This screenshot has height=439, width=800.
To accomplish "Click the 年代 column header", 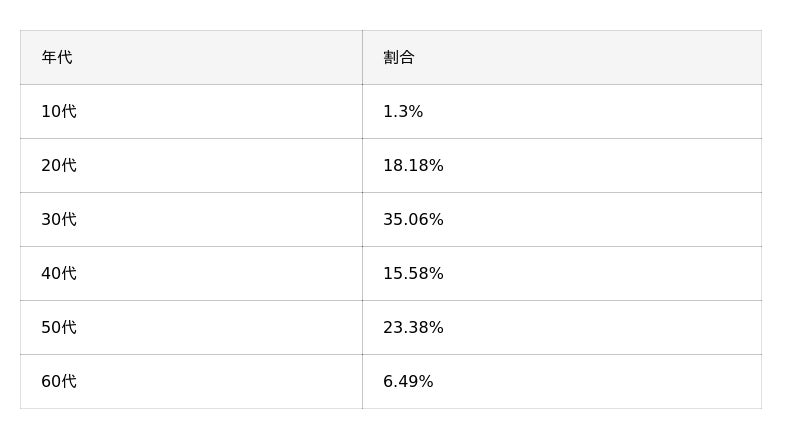I will [57, 58].
